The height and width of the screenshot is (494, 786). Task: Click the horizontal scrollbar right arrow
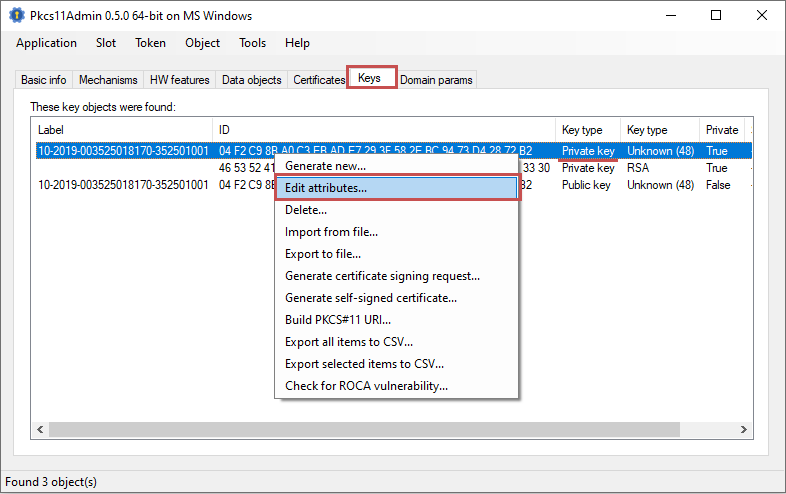pyautogui.click(x=744, y=429)
